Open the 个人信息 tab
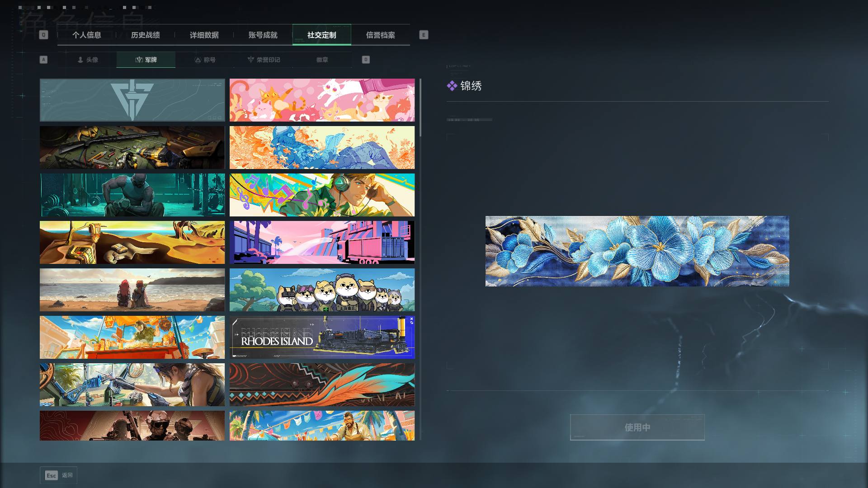 [x=86, y=35]
